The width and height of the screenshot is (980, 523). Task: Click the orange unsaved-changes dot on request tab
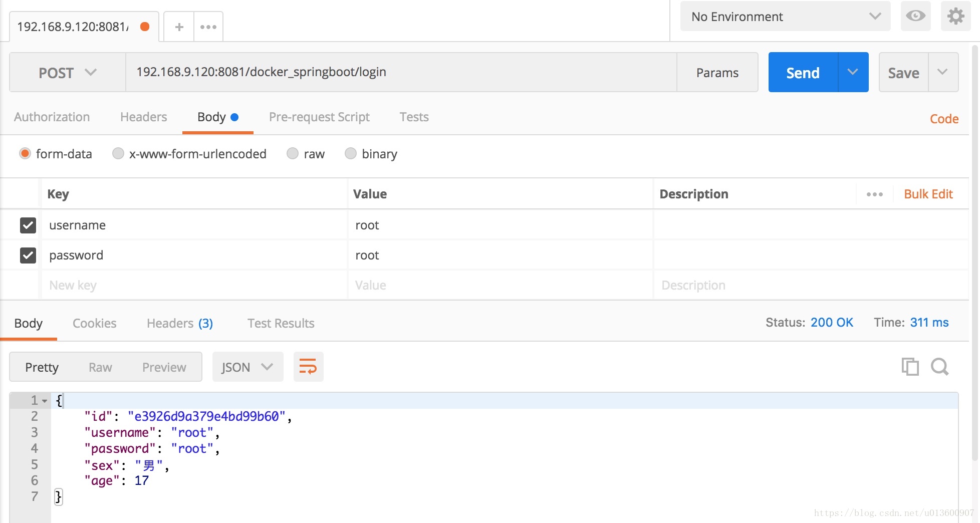tap(145, 27)
